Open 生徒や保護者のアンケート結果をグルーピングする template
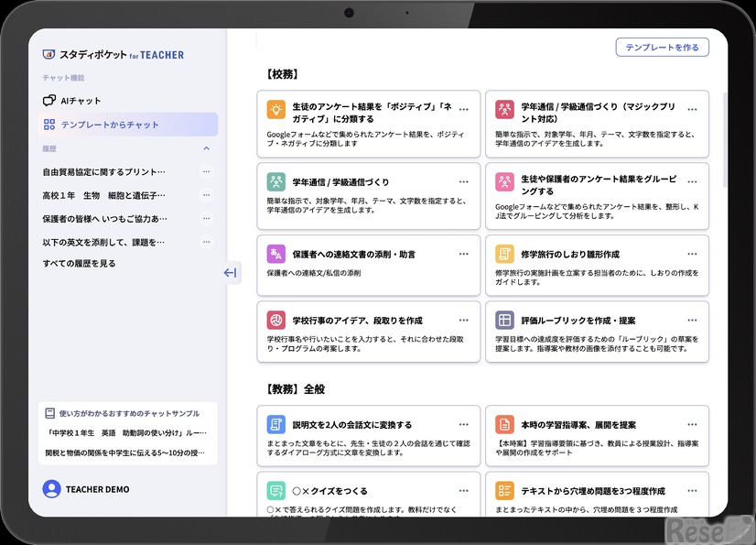Viewport: 756px width, 545px height. coord(598,196)
